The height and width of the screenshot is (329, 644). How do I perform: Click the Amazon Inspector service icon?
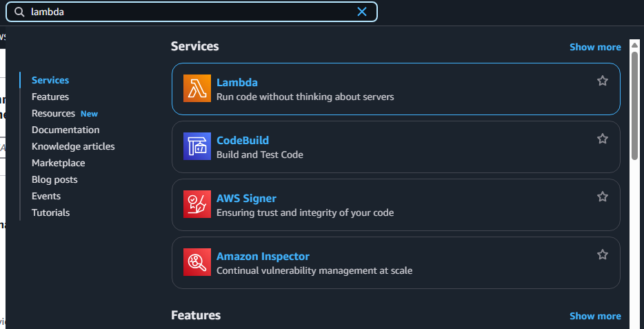pyautogui.click(x=197, y=262)
